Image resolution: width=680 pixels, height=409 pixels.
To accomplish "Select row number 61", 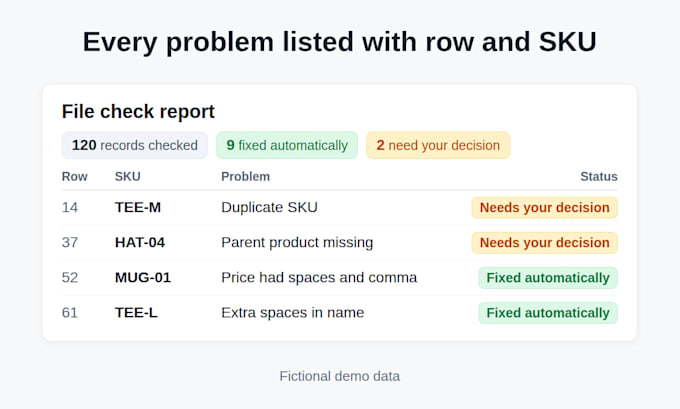I will 70,313.
